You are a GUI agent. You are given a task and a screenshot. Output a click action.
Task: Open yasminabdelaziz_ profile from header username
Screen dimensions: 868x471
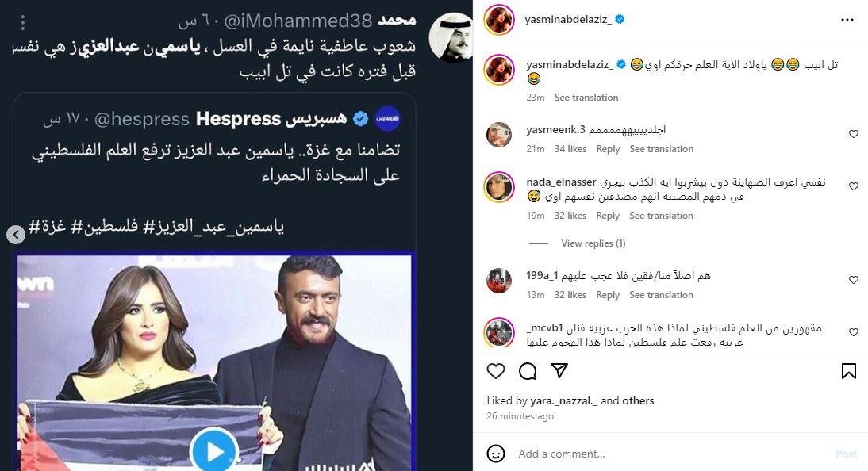pyautogui.click(x=567, y=19)
